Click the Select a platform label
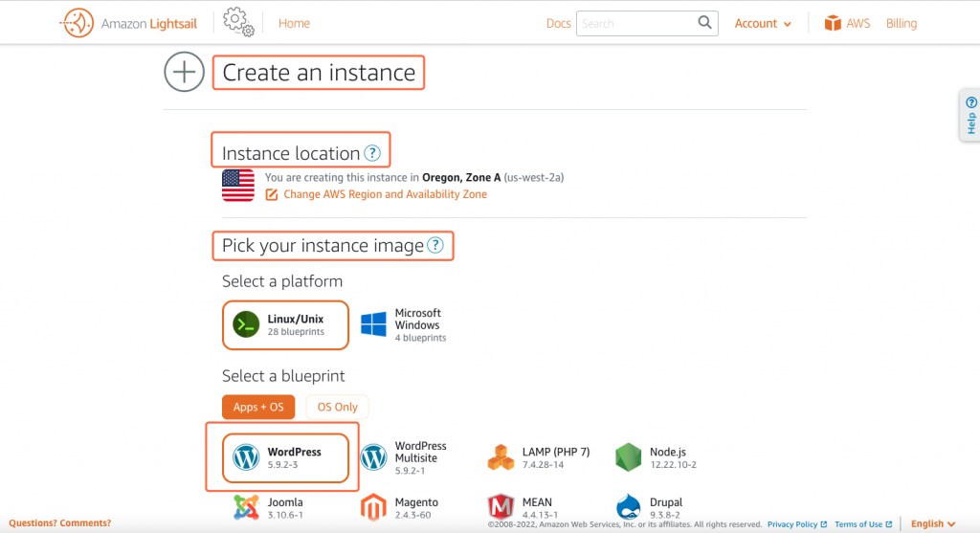The height and width of the screenshot is (533, 980). [x=282, y=281]
